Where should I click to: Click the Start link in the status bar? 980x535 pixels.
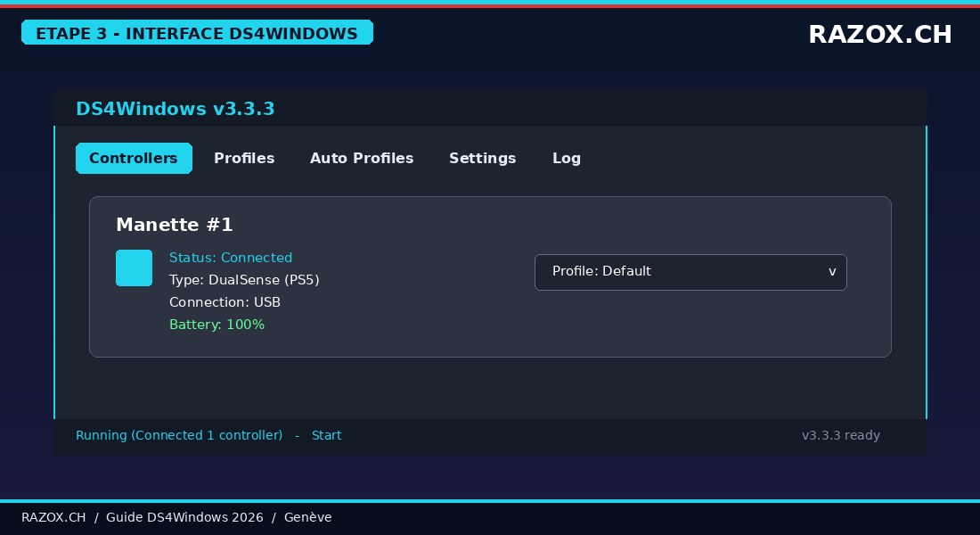[326, 435]
